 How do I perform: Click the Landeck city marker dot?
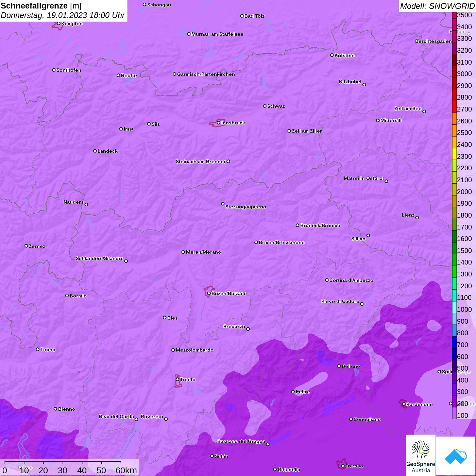[x=95, y=151]
